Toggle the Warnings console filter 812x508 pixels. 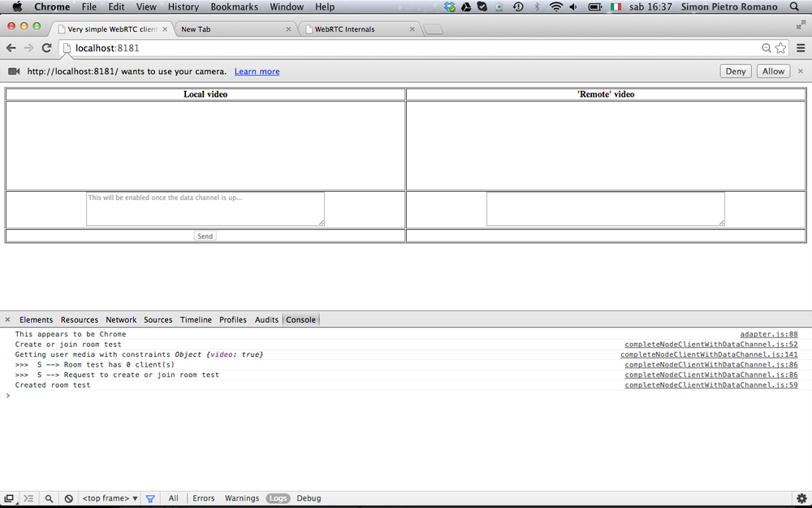241,498
